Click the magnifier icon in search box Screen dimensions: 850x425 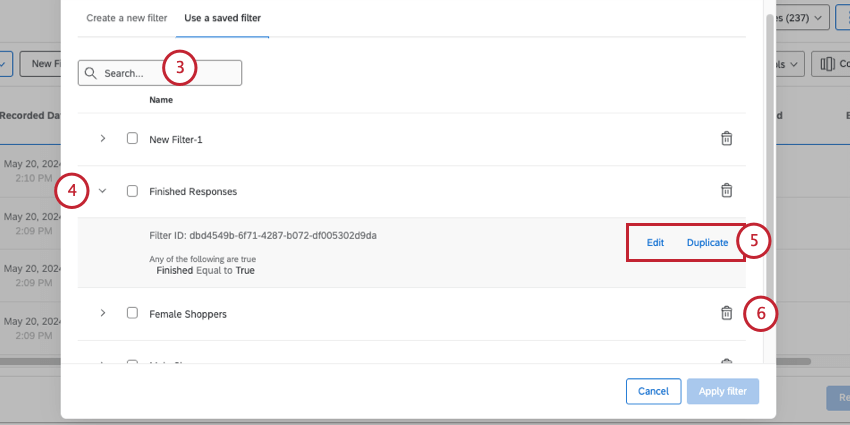pyautogui.click(x=91, y=73)
